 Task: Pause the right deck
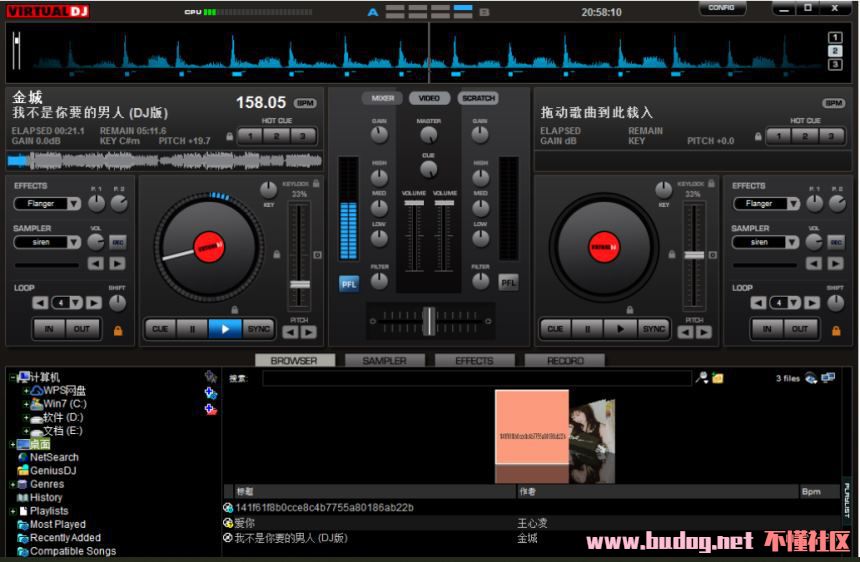587,328
